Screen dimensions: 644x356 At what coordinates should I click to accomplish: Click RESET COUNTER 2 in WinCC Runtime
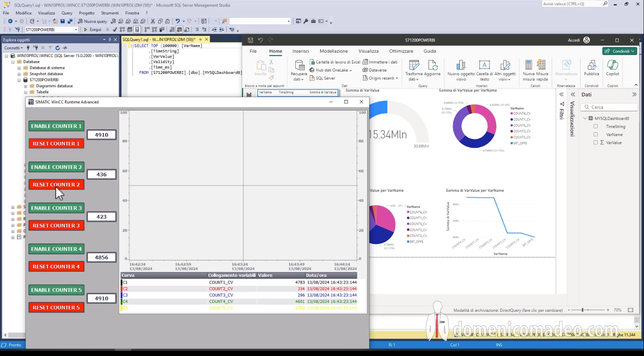click(56, 185)
